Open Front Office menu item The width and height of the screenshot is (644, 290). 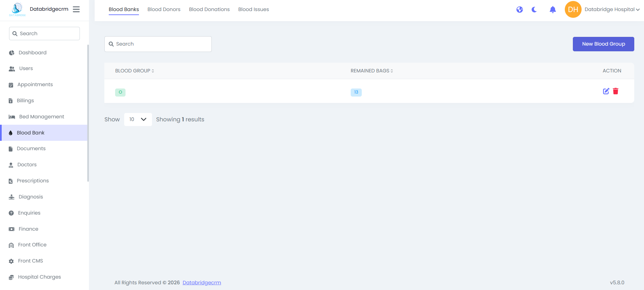click(44, 245)
